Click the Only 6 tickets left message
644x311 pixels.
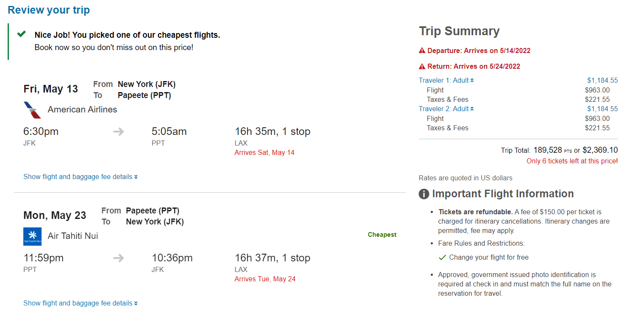tap(572, 161)
